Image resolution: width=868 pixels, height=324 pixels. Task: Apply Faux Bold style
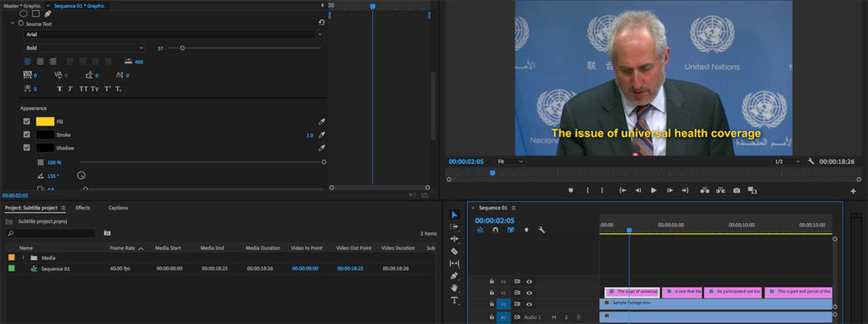(60, 88)
